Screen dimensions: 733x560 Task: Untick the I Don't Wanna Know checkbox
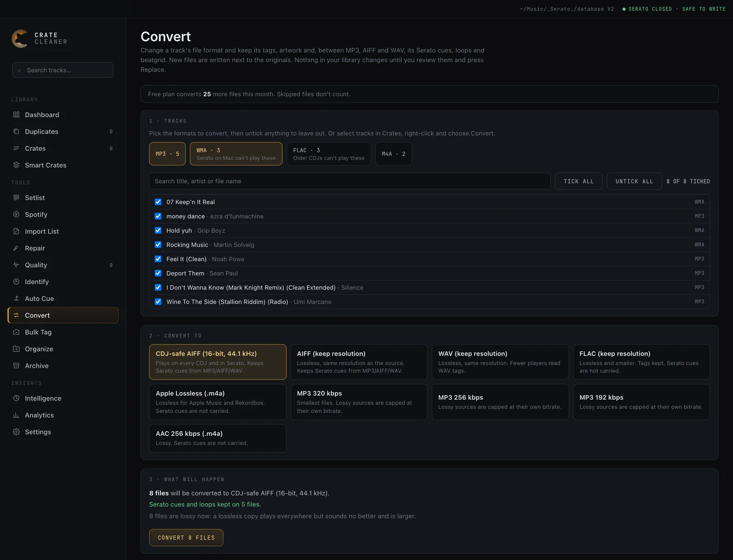point(158,287)
